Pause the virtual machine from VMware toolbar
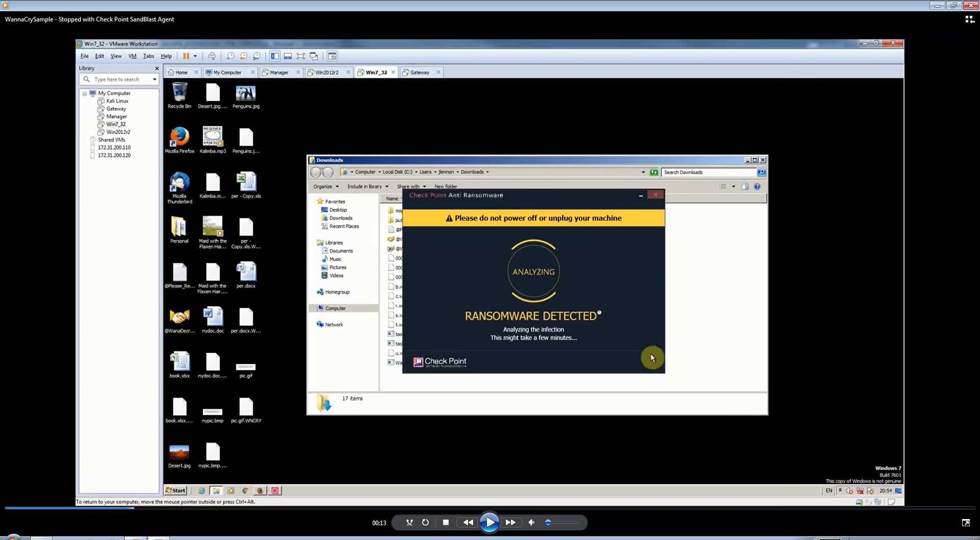 pyautogui.click(x=186, y=56)
